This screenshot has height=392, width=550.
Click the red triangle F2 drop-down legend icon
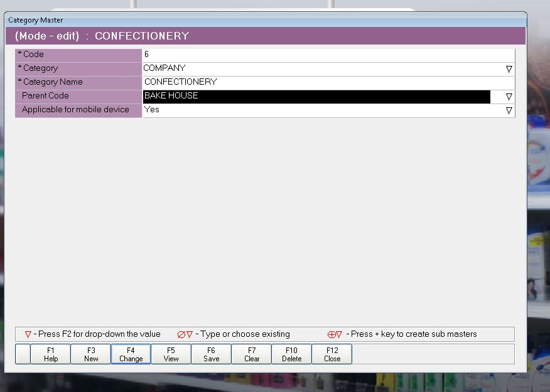pos(28,334)
